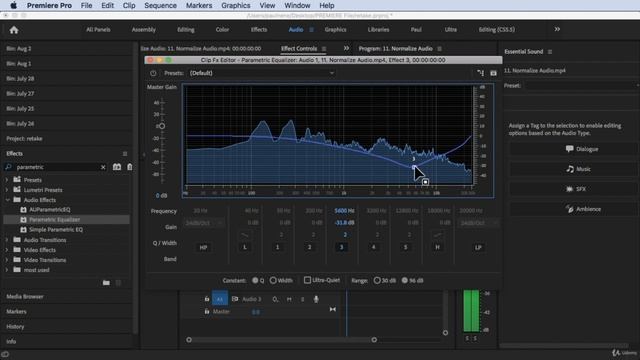
Task: Select Simple Parametric EQ effect
Action: coord(56,230)
